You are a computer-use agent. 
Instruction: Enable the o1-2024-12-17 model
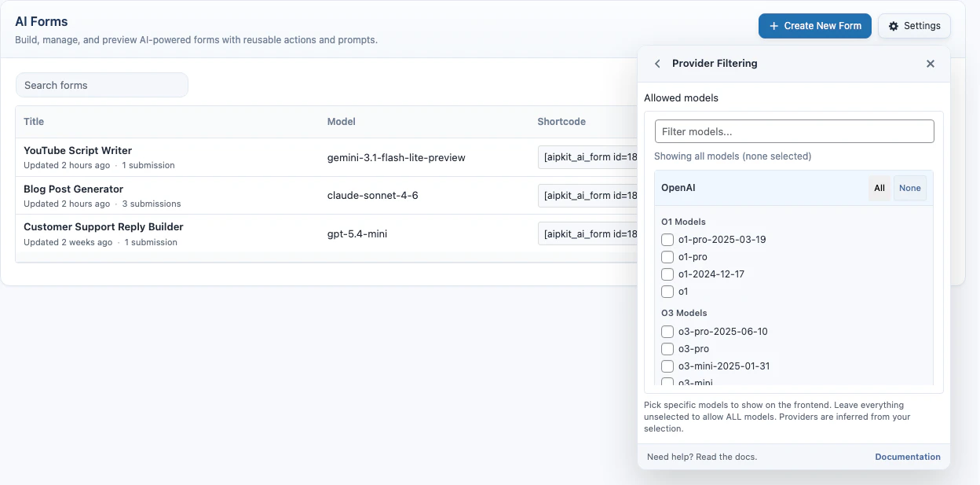pyautogui.click(x=667, y=274)
